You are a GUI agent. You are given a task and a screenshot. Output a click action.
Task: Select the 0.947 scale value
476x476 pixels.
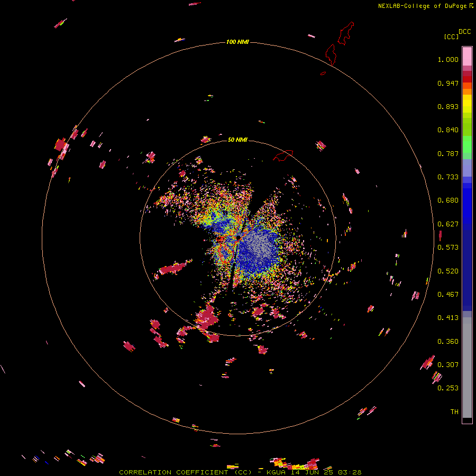pyautogui.click(x=448, y=83)
